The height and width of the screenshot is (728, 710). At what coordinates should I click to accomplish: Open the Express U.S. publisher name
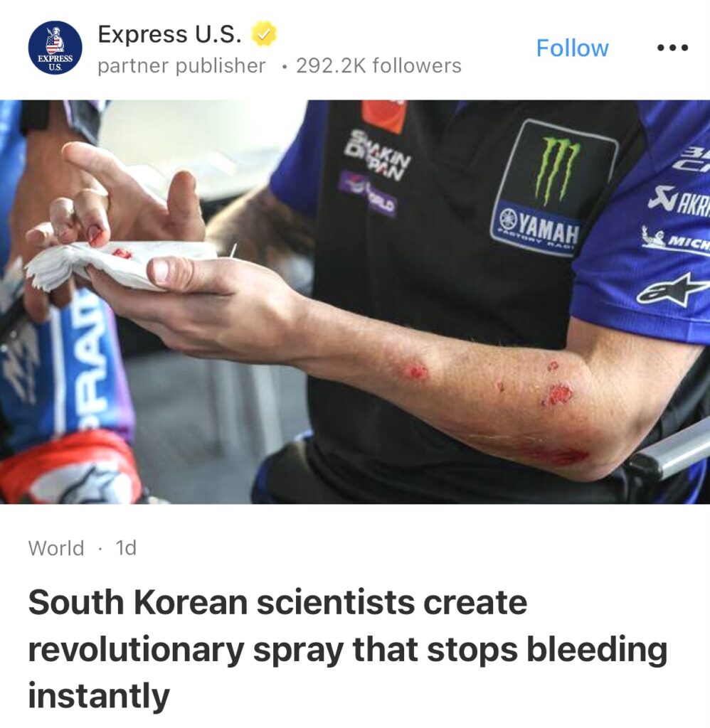coord(169,34)
